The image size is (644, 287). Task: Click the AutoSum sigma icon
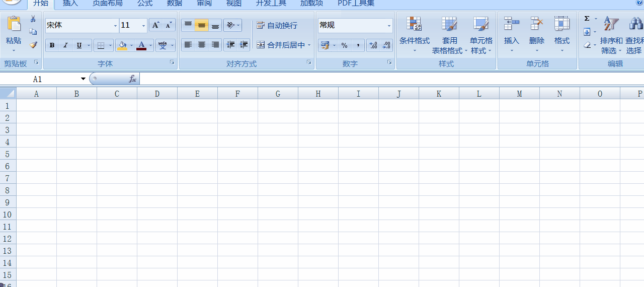pos(587,19)
